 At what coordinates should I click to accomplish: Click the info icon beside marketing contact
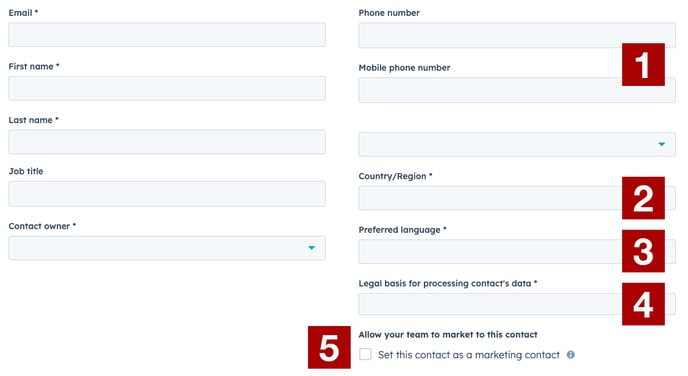pyautogui.click(x=570, y=355)
